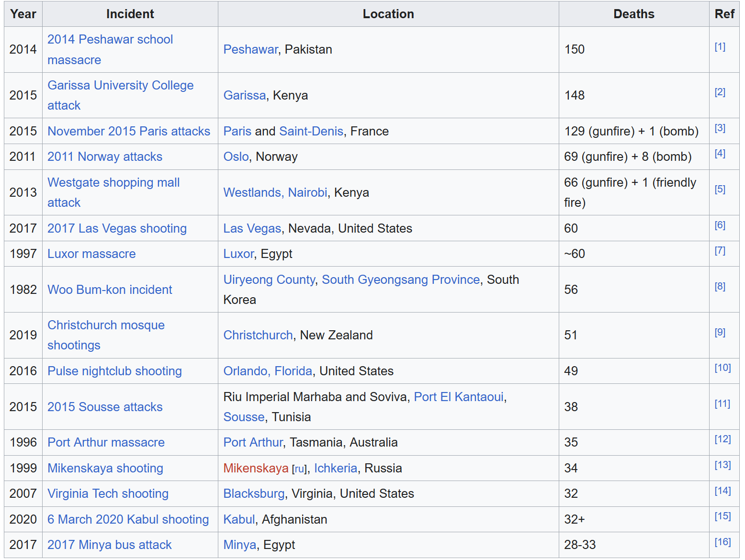Click the Year column header
745x560 pixels.
pyautogui.click(x=23, y=14)
